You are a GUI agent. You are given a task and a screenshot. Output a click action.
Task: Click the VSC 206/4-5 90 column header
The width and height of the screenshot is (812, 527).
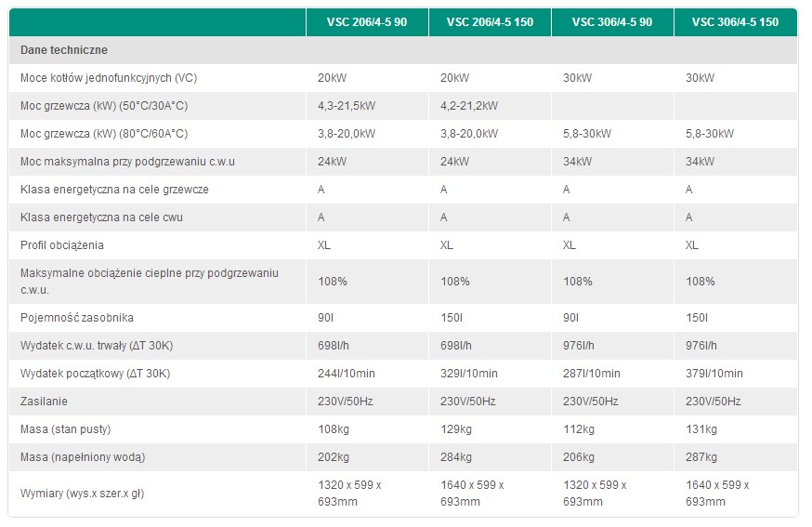367,22
